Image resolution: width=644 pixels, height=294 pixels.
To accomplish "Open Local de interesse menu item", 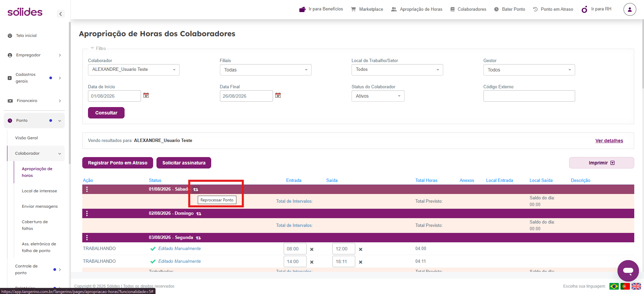I will (39, 191).
